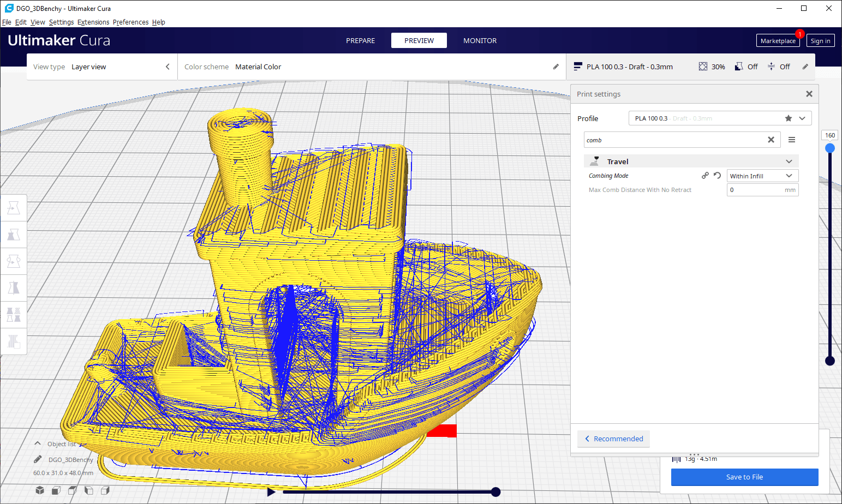The width and height of the screenshot is (842, 504).
Task: Open the Marketplace
Action: pyautogui.click(x=778, y=41)
